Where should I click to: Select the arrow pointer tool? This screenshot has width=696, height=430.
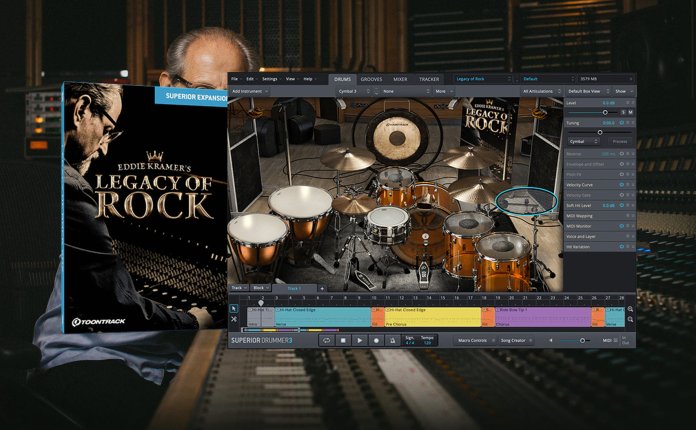coord(234,308)
